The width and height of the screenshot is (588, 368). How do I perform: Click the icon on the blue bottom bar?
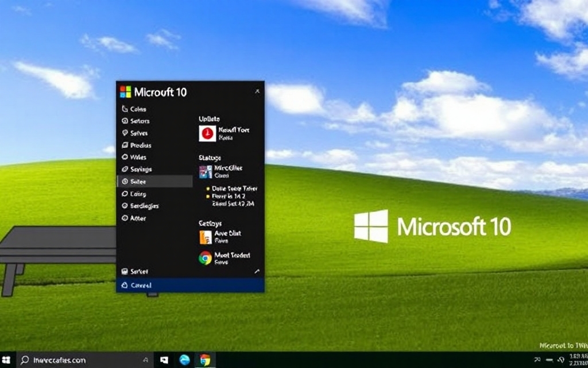coord(125,285)
